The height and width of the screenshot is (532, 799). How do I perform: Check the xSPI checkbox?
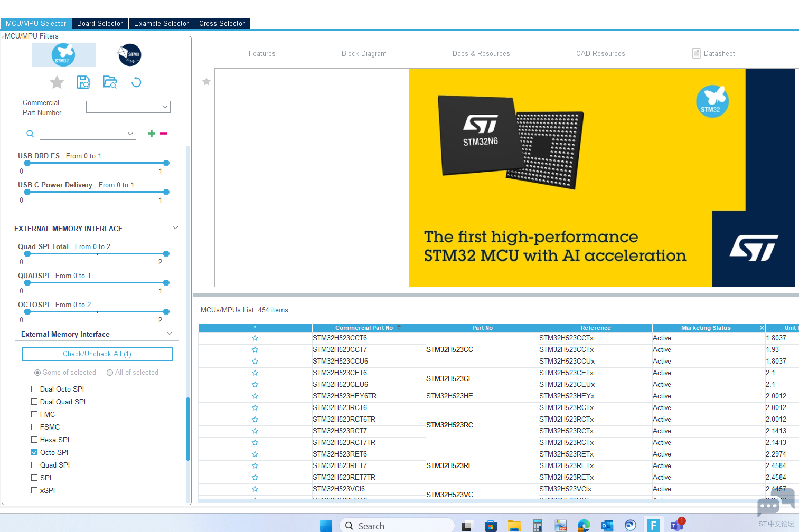[x=34, y=490]
